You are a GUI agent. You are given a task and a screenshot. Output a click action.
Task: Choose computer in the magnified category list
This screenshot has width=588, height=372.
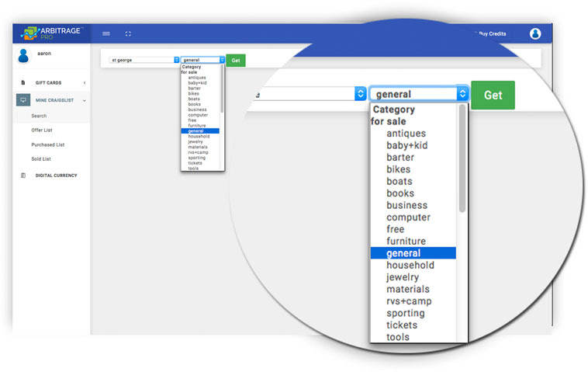coord(408,217)
